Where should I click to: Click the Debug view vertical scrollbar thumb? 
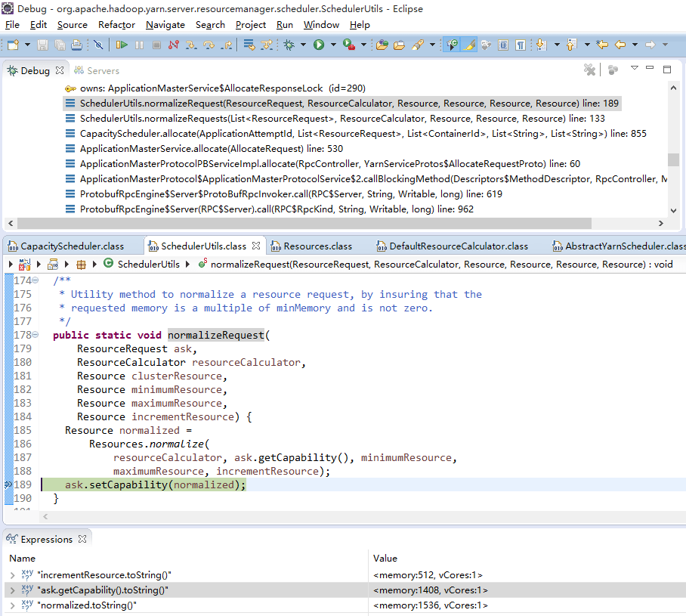[x=673, y=159]
